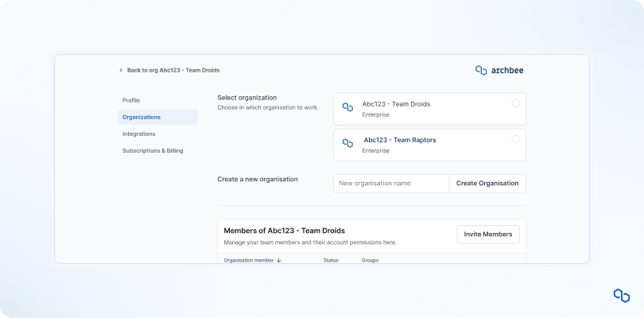Click the Abc123 - Team Droids card title
Viewport: 644px width, 318px height.
pyautogui.click(x=396, y=104)
